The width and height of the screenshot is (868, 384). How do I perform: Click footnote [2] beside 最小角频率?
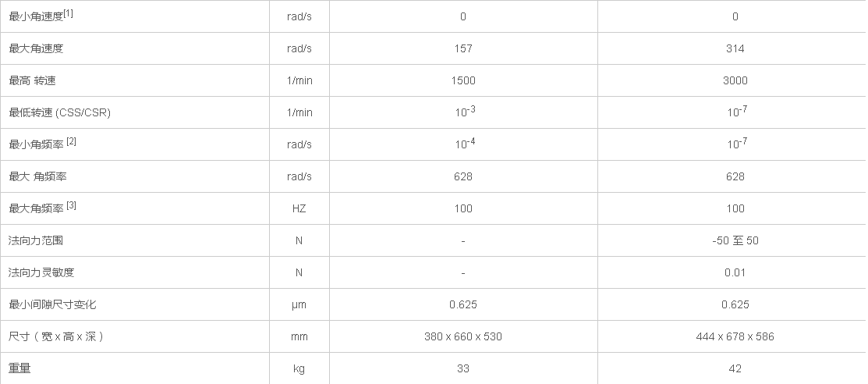(x=71, y=141)
